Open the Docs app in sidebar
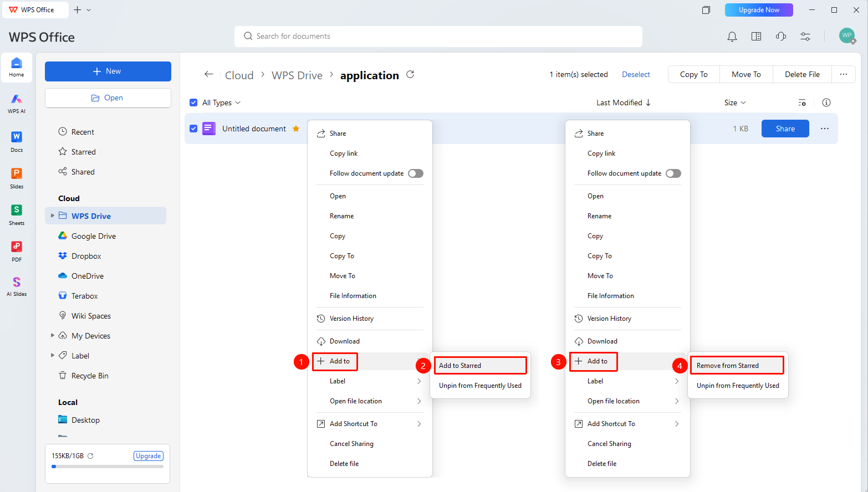This screenshot has height=492, width=868. click(x=17, y=141)
